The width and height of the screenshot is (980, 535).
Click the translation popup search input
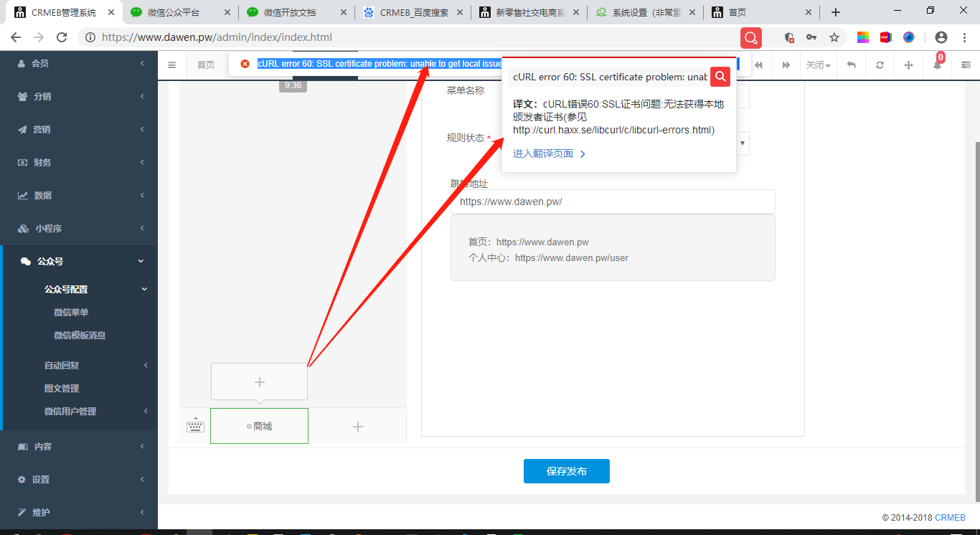pyautogui.click(x=609, y=77)
